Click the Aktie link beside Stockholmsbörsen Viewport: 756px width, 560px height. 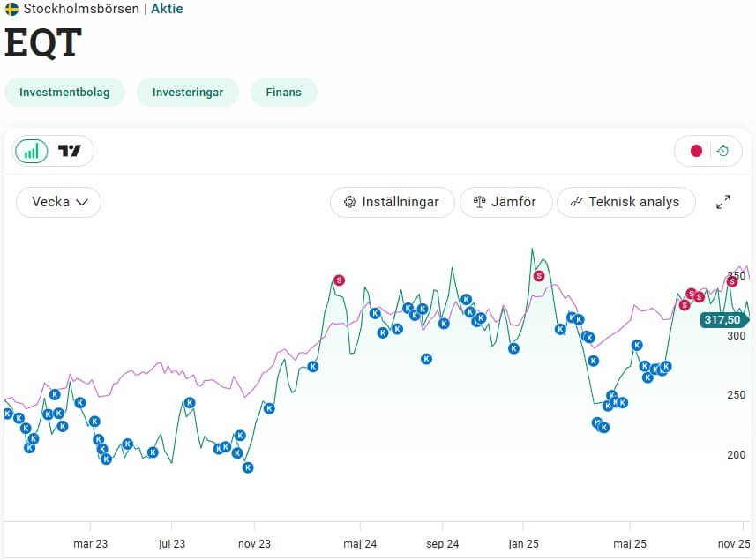click(x=167, y=9)
